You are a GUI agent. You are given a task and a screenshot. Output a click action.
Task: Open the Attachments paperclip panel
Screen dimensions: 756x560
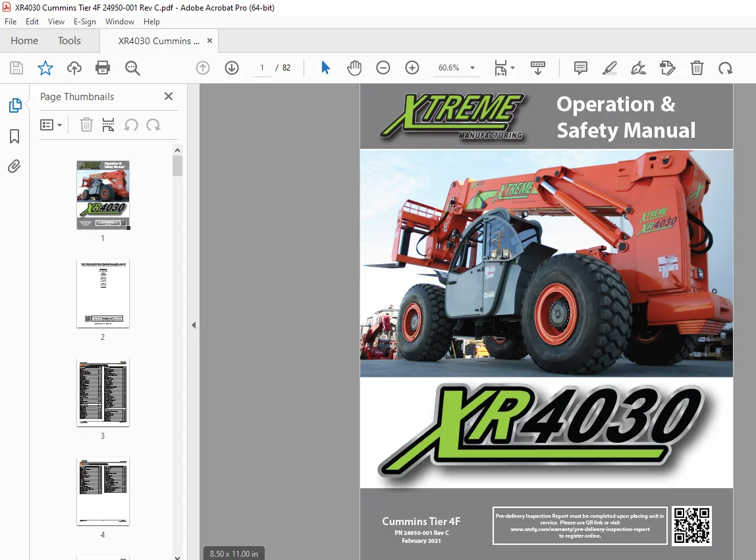14,167
